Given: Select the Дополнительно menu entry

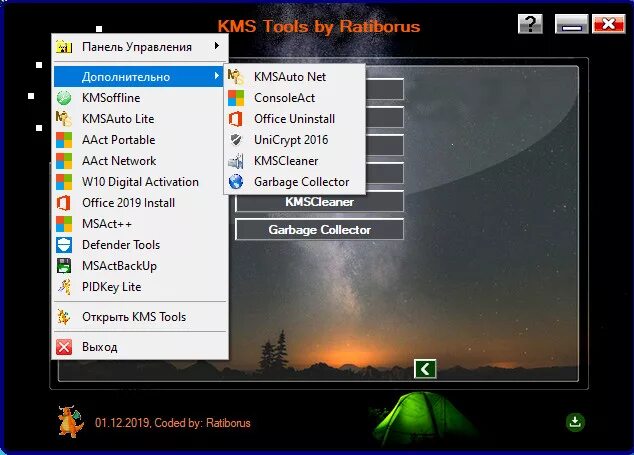Looking at the screenshot, I should (138, 77).
